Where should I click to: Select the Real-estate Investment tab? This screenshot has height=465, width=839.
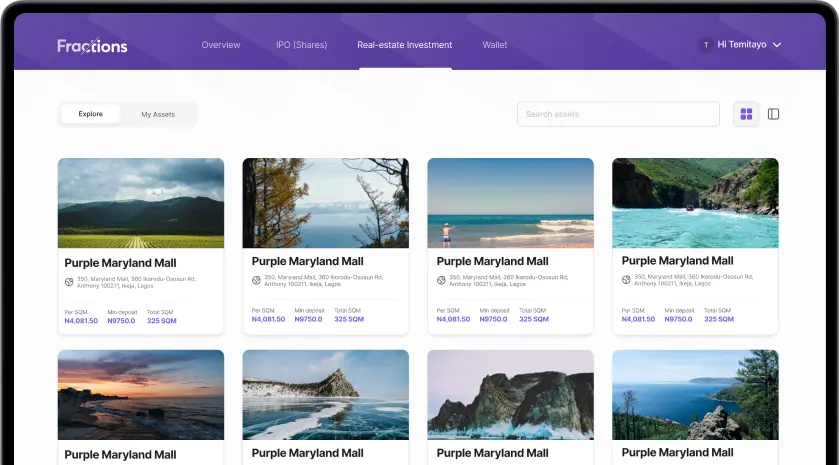point(405,45)
